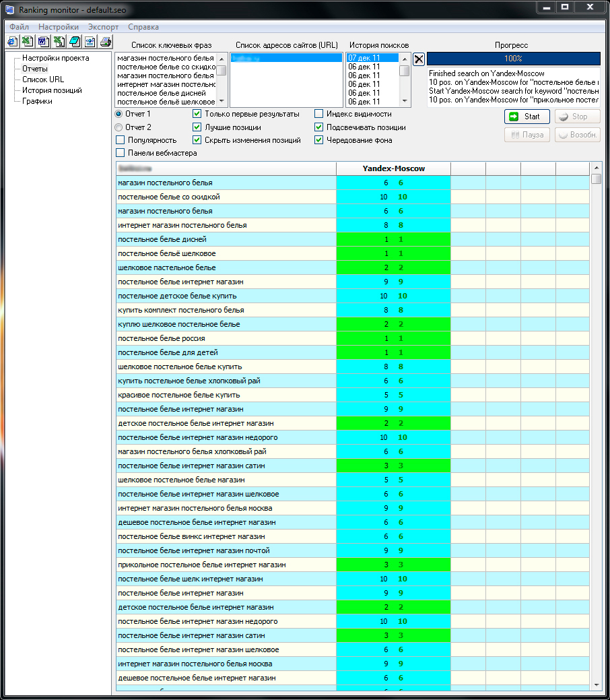Click row 'красивое постельное белье купить'

(353, 395)
